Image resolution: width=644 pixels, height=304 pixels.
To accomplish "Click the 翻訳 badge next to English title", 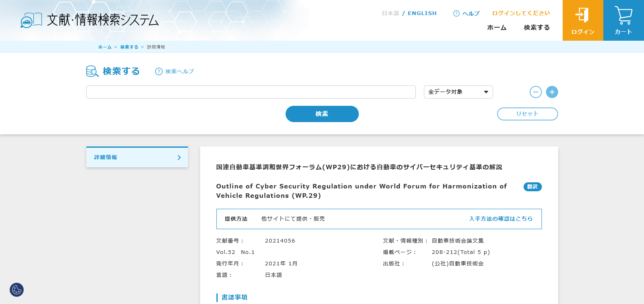I will click(532, 187).
